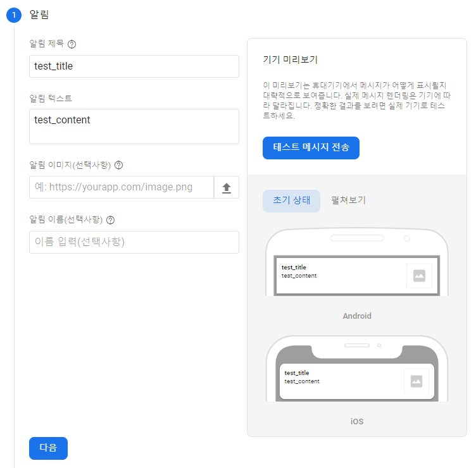Click the 알림 step heading
476x468 pixels.
click(39, 15)
